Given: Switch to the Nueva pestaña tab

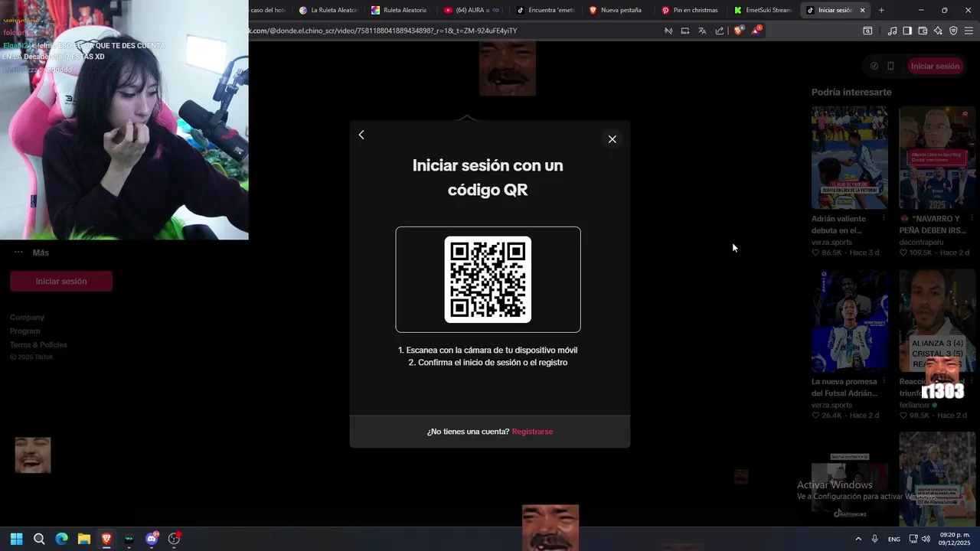Looking at the screenshot, I should pos(617,10).
